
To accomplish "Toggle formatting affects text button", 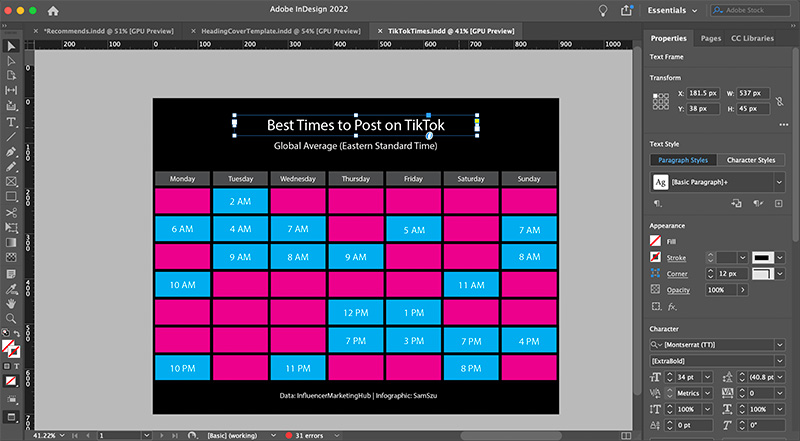I will (x=16, y=366).
